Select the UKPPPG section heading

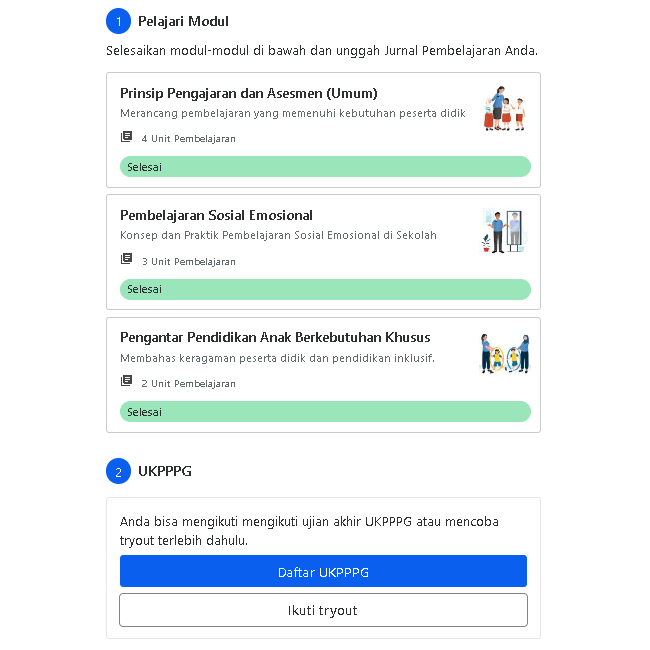[165, 471]
